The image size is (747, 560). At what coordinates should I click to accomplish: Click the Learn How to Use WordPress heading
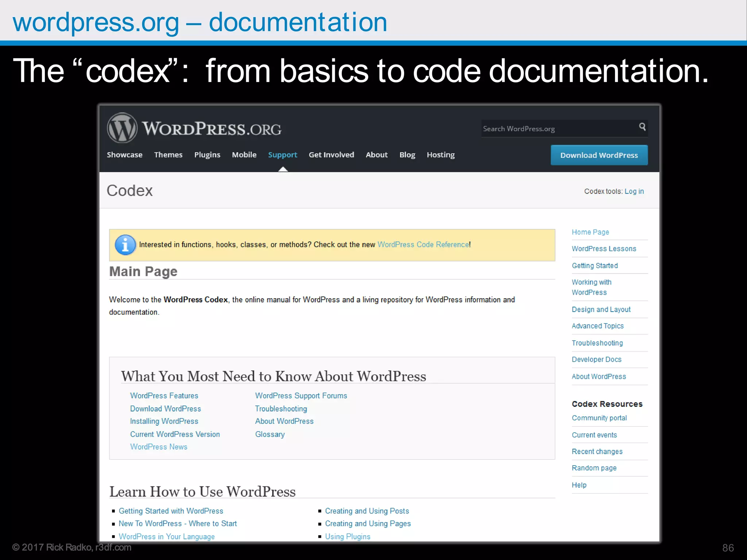(202, 492)
